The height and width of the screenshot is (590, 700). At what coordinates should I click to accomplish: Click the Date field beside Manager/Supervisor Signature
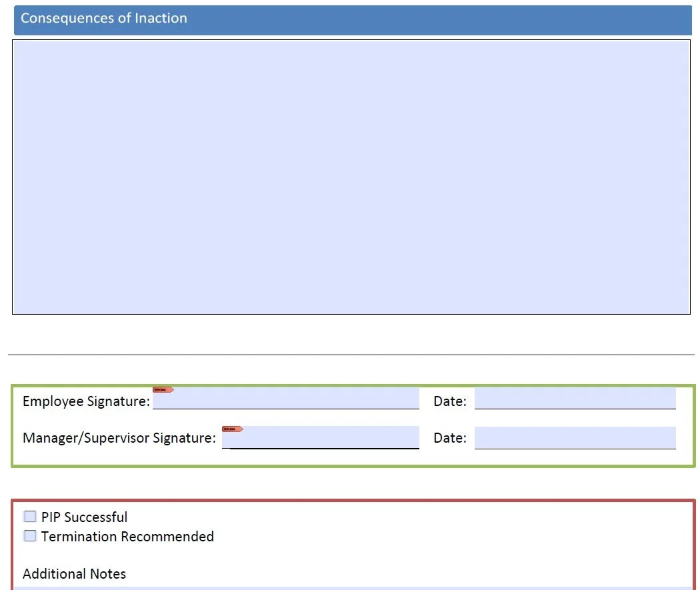point(575,437)
